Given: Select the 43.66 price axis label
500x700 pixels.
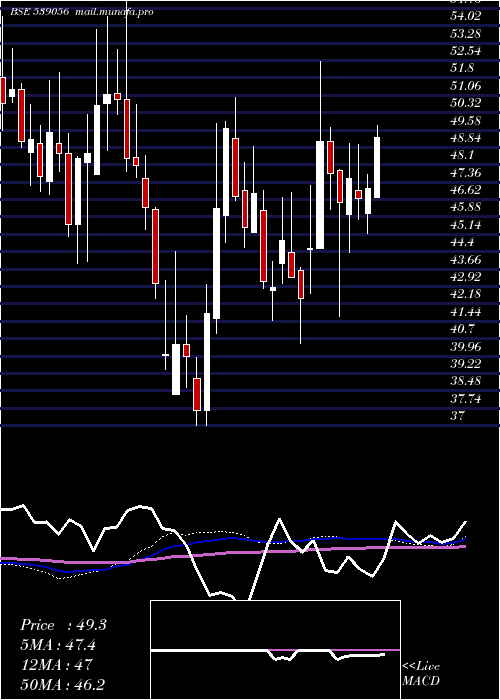Looking at the screenshot, I should 466,260.
